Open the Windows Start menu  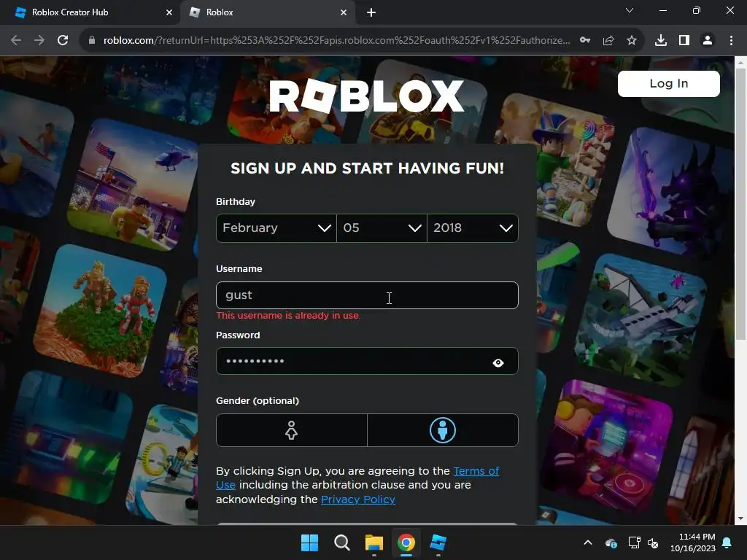tap(309, 542)
